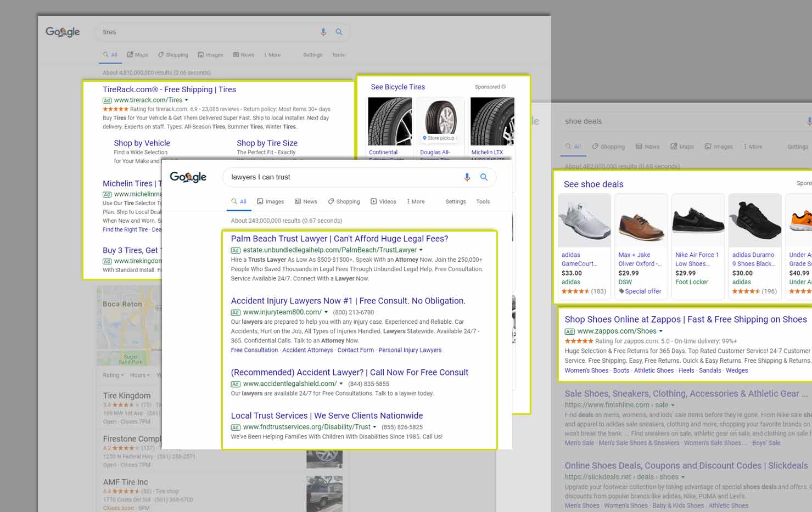
Task: Expand the Rating filter dropdown under the map
Action: (x=114, y=375)
